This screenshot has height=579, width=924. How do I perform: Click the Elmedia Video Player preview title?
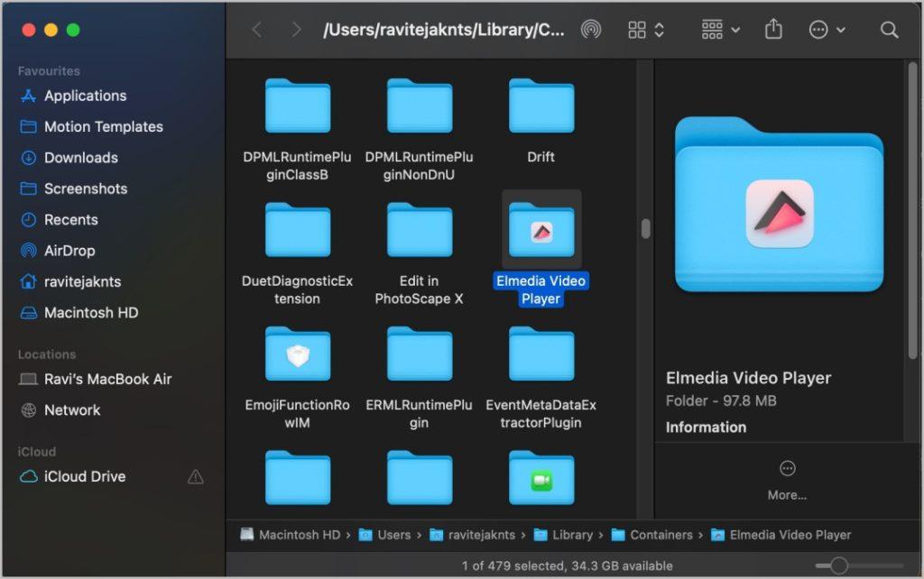coord(748,378)
